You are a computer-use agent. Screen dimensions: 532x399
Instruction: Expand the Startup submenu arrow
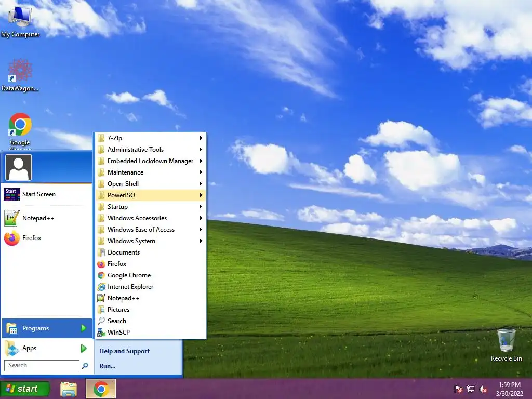click(x=201, y=207)
